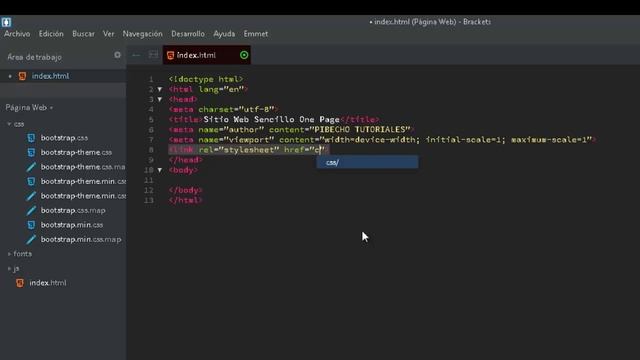Fold the html tag on line 2
This screenshot has width=640, height=360.
coord(160,89)
